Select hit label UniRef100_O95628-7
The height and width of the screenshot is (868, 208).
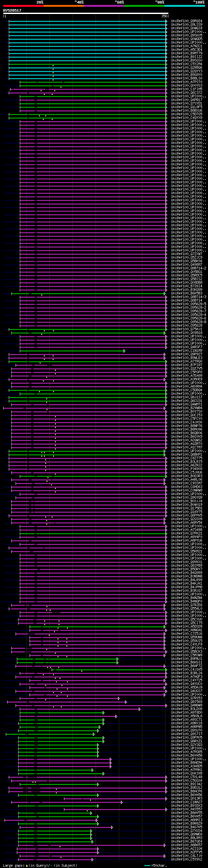(x=188, y=311)
